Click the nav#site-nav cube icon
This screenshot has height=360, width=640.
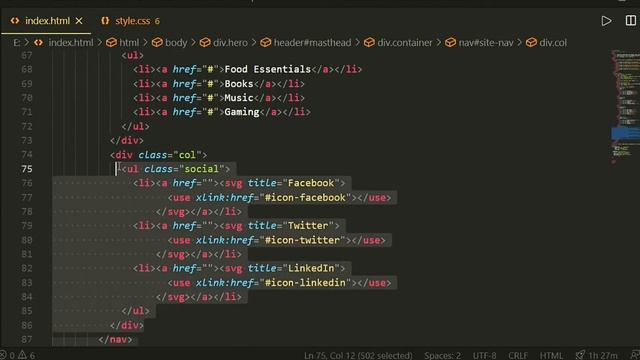click(x=450, y=42)
